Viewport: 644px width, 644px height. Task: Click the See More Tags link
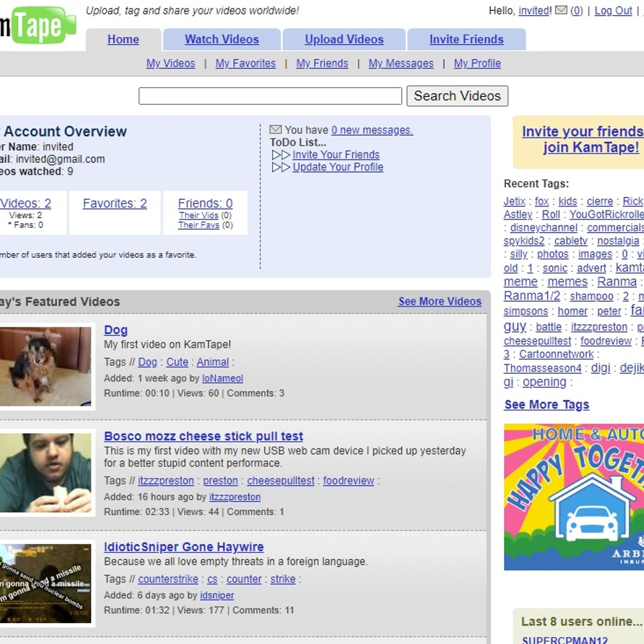pos(546,405)
